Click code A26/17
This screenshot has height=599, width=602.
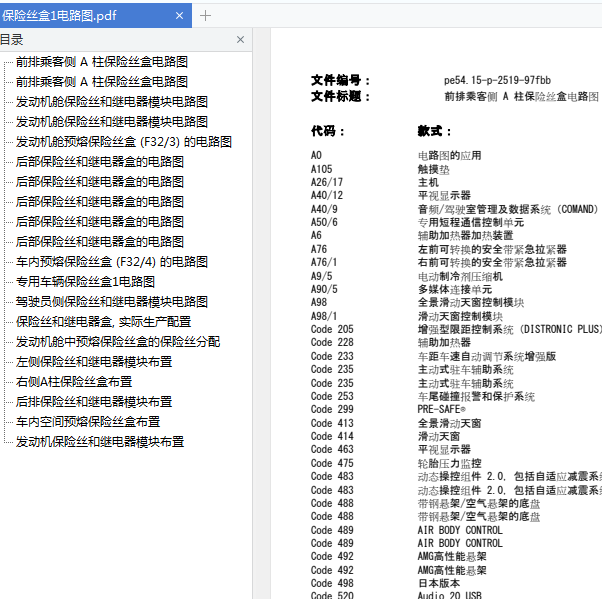[x=327, y=182]
